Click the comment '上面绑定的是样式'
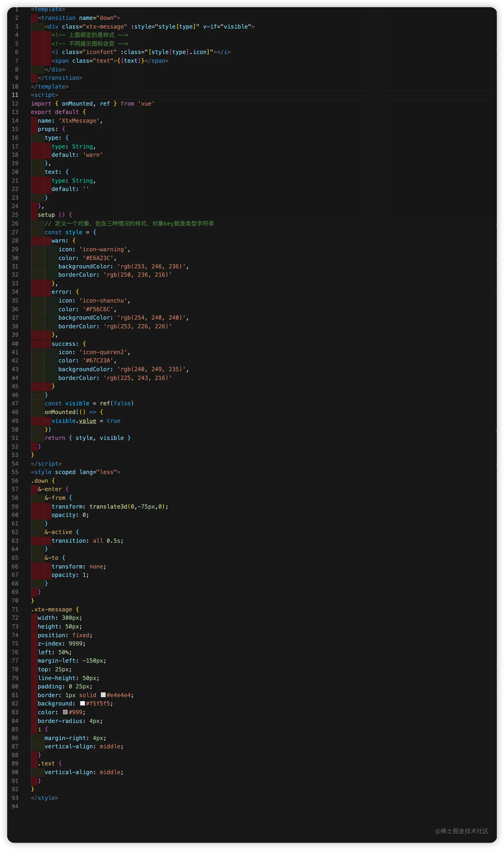The height and width of the screenshot is (850, 504). click(x=90, y=35)
